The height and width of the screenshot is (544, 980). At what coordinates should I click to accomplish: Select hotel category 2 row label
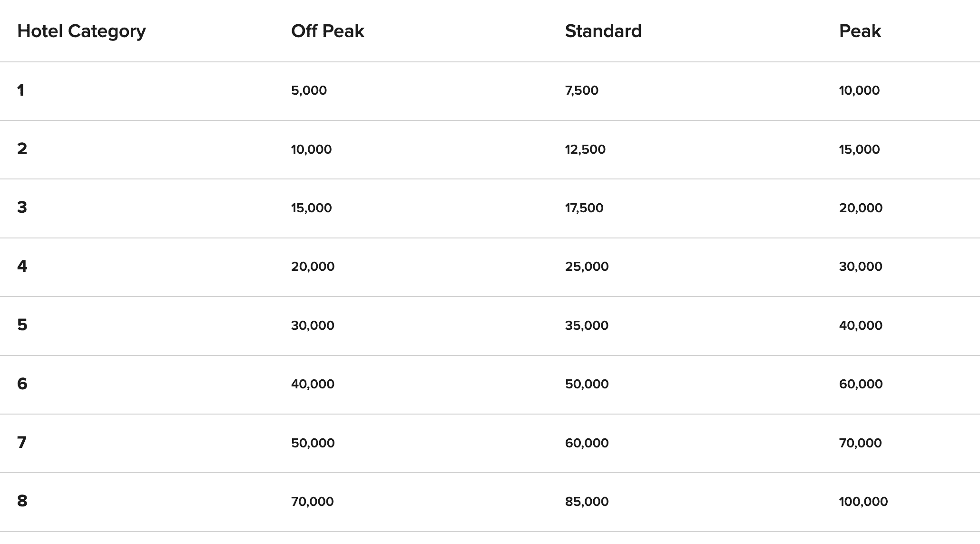click(22, 149)
